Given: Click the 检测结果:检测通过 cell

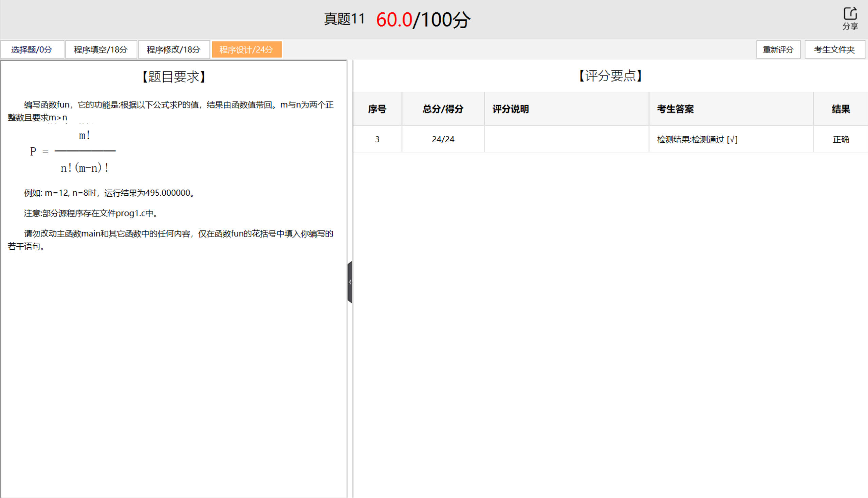Looking at the screenshot, I should (x=731, y=139).
